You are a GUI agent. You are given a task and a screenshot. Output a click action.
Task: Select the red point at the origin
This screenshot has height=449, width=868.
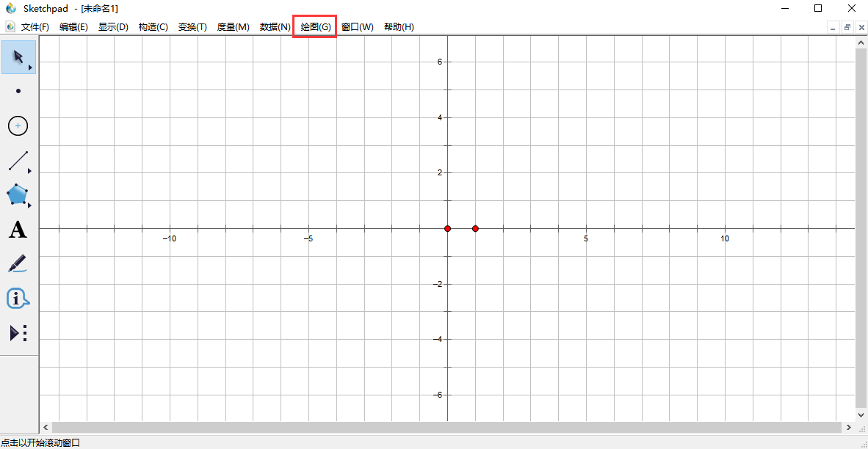pyautogui.click(x=448, y=228)
